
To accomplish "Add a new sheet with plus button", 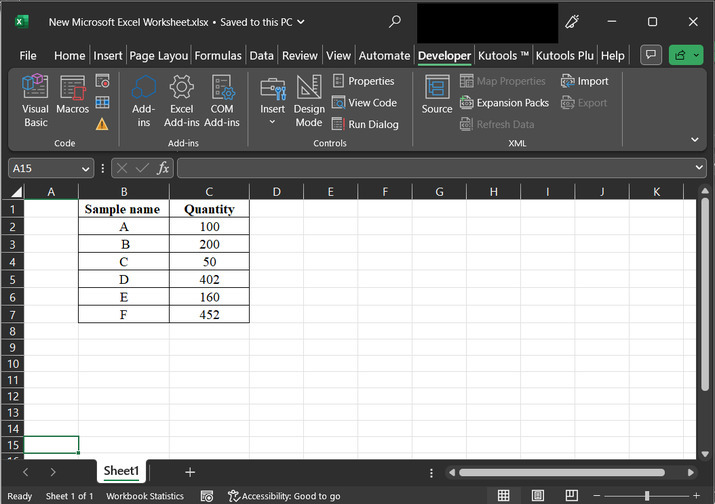I will coord(190,472).
